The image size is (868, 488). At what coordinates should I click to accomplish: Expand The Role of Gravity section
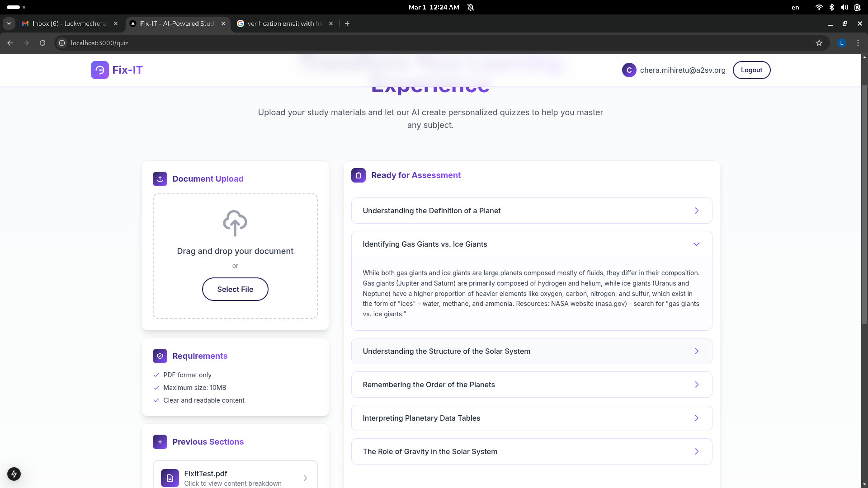[697, 451]
